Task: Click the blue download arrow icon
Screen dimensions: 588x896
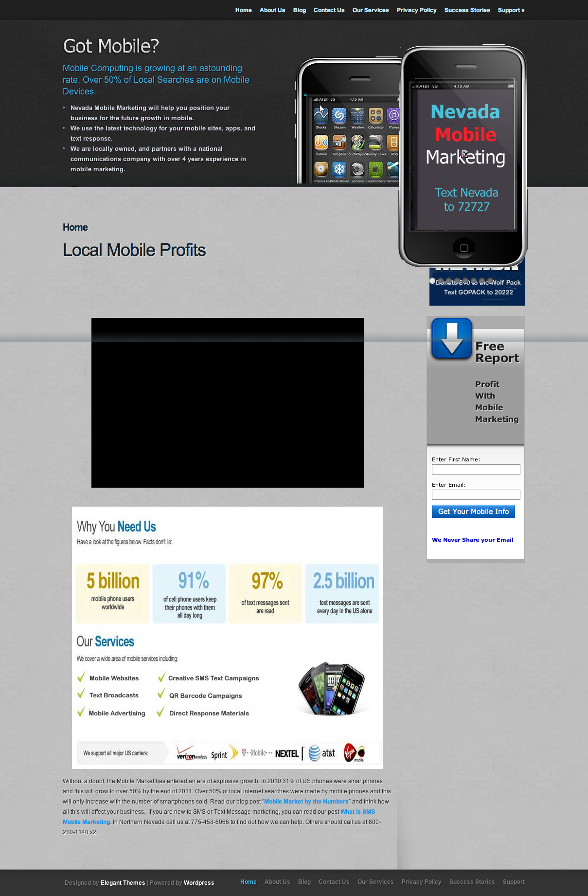Action: (452, 338)
